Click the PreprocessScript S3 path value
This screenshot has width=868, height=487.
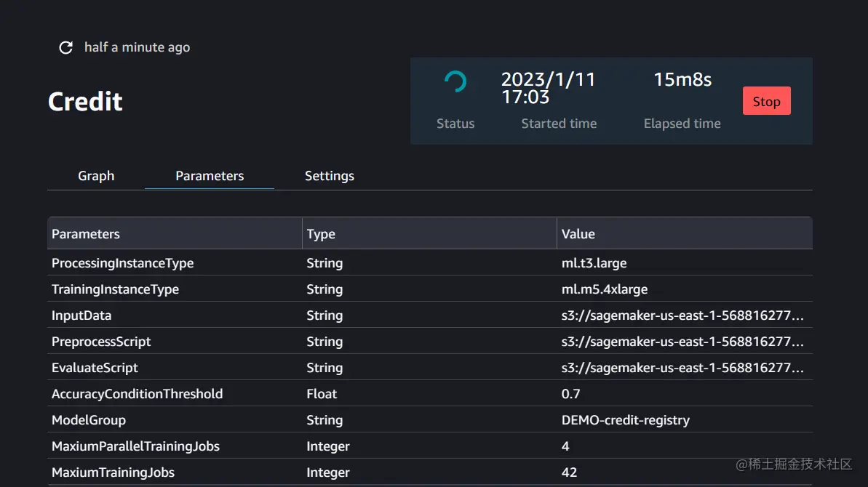pos(682,342)
